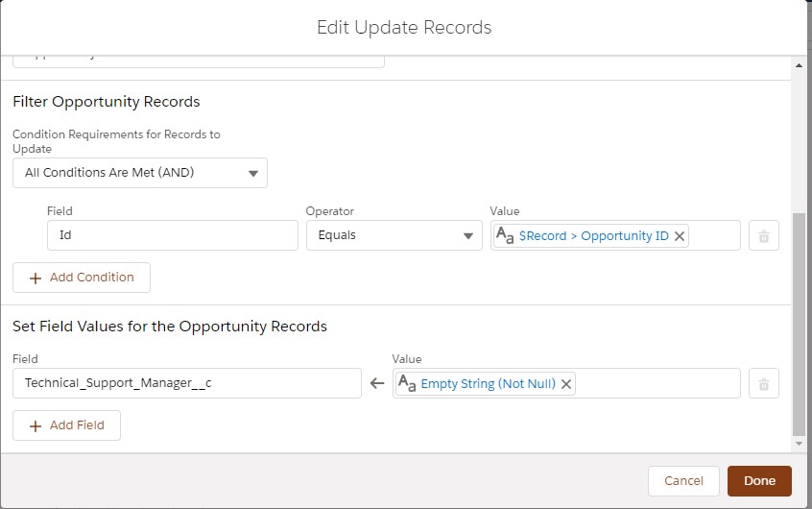Click the Empty String (Not Null) value text
The width and height of the screenshot is (812, 509).
[x=488, y=384]
